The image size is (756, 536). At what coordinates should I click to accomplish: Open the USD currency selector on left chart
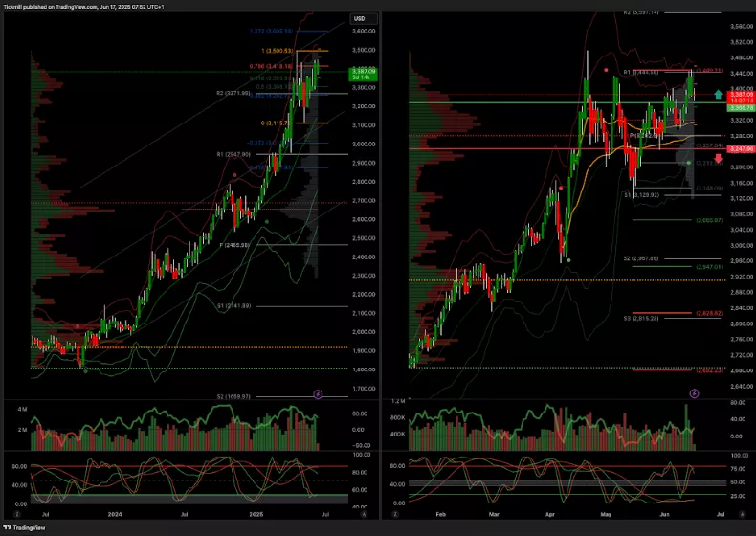(x=360, y=18)
